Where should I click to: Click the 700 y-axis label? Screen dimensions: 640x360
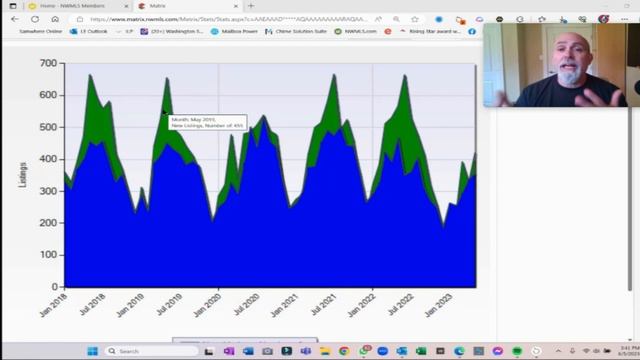(48, 63)
